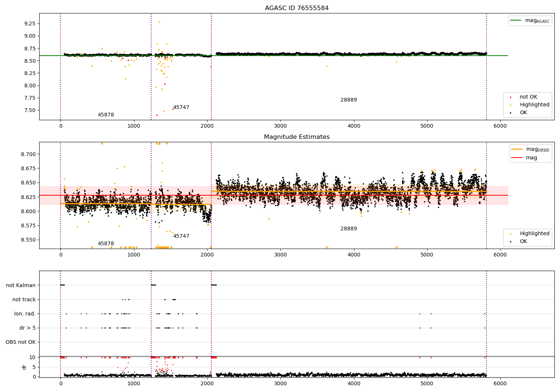Click annotation 28889 in Magnitude Estimates plot
Screen dimensions: 560x392
(x=349, y=229)
